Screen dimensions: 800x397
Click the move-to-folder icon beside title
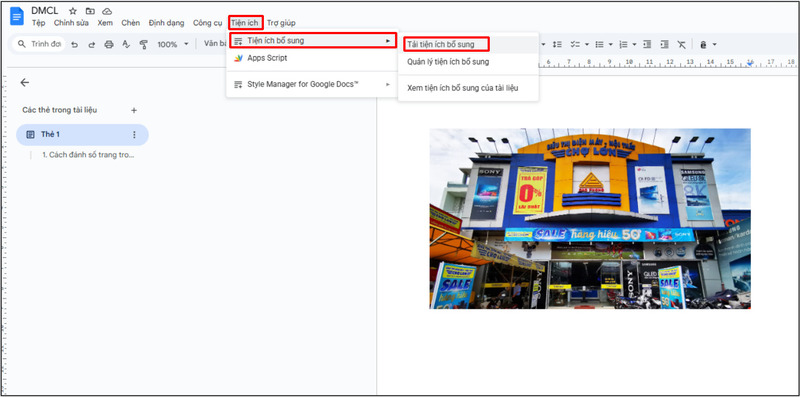(x=90, y=11)
